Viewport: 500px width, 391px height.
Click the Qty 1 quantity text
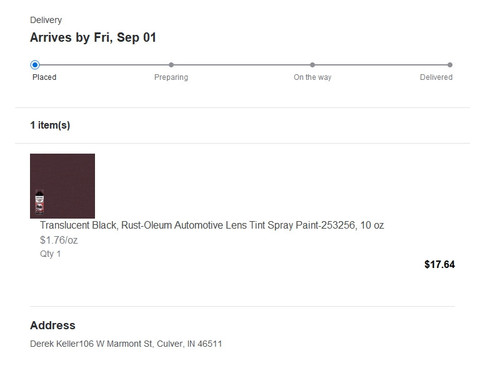(x=50, y=254)
